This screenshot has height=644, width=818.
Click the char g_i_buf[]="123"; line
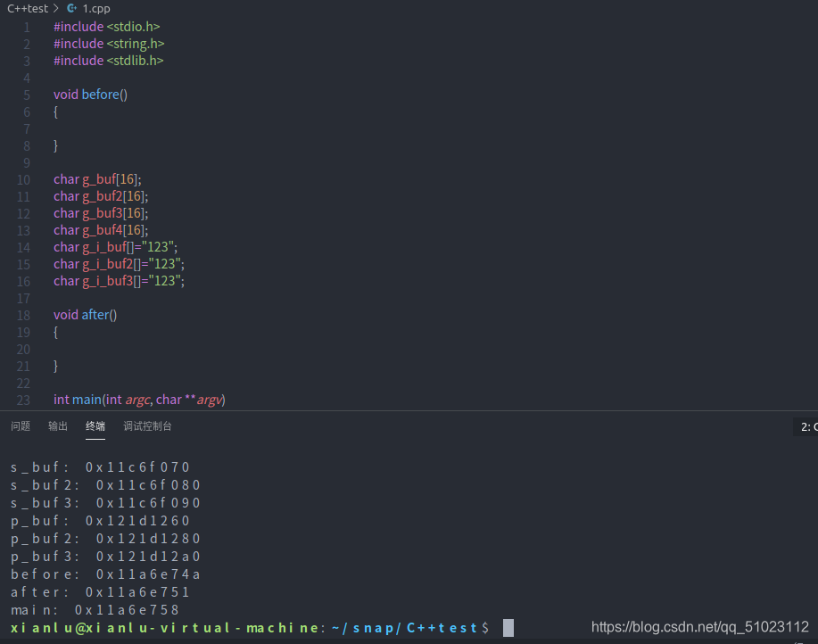point(115,247)
